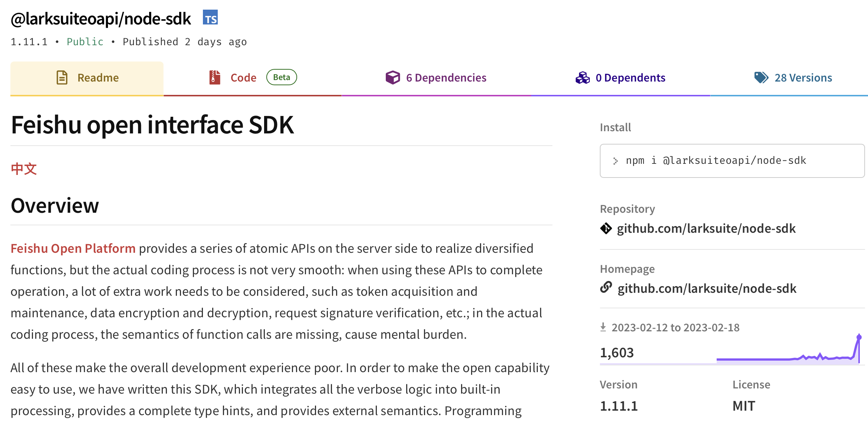Click the download arrow icon near date range
The height and width of the screenshot is (424, 868).
pyautogui.click(x=603, y=327)
